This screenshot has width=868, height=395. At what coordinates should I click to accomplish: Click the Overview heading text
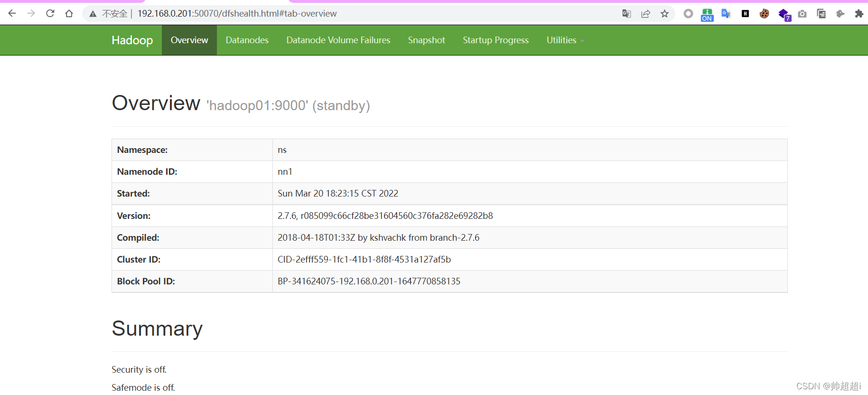point(156,103)
